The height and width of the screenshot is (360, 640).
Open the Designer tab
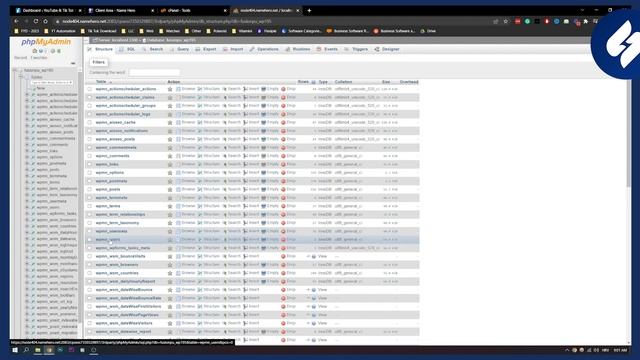click(x=387, y=49)
